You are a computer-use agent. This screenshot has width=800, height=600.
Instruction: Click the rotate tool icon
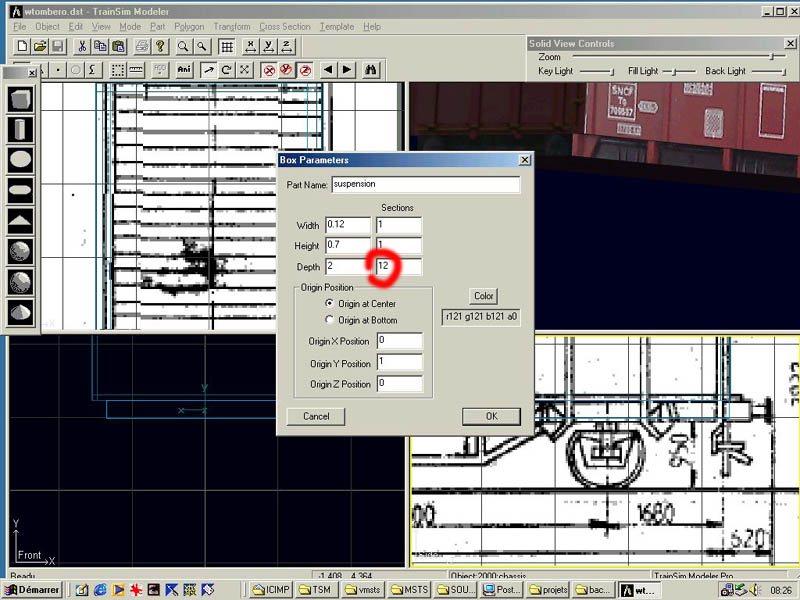(x=226, y=70)
